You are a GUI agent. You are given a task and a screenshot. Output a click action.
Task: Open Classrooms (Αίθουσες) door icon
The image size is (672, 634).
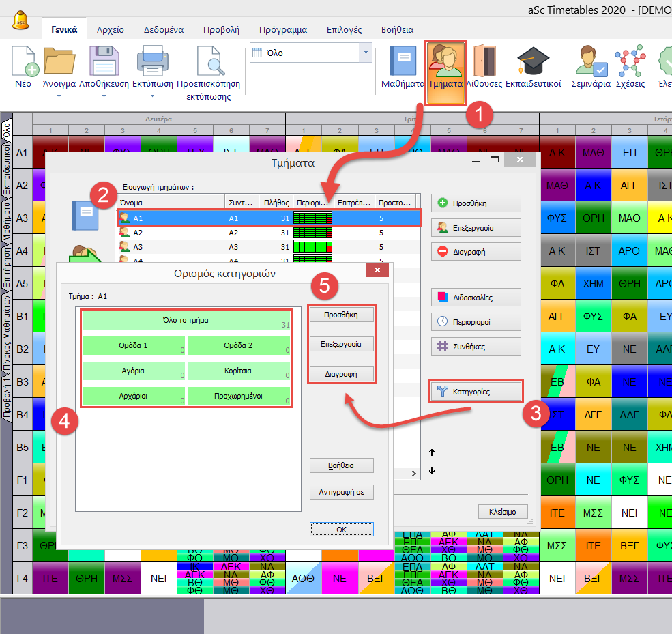point(484,62)
